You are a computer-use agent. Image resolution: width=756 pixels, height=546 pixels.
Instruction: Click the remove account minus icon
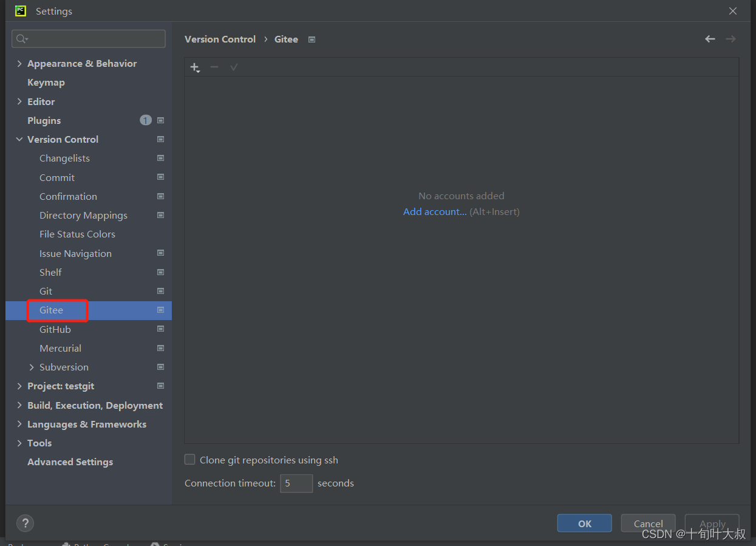tap(214, 67)
